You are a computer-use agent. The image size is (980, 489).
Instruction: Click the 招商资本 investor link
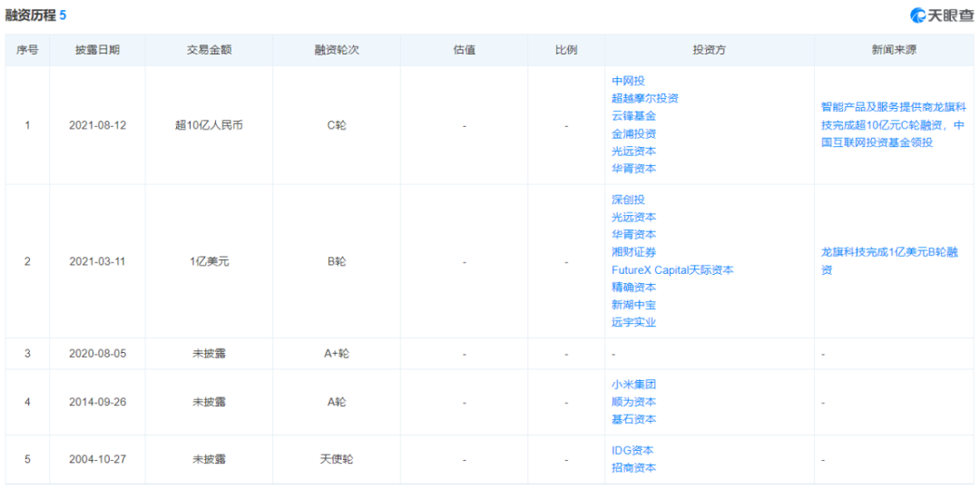tap(633, 467)
